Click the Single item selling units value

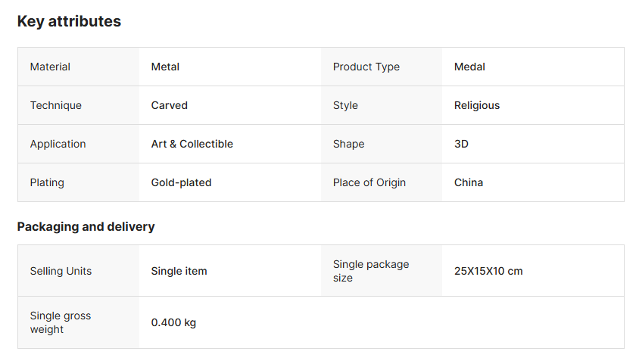coord(179,271)
